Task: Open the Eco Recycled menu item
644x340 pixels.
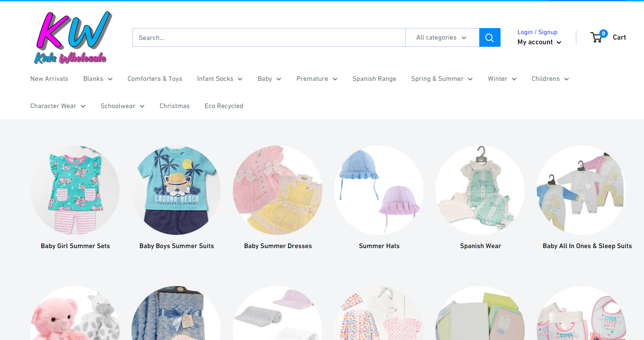Action: (224, 106)
